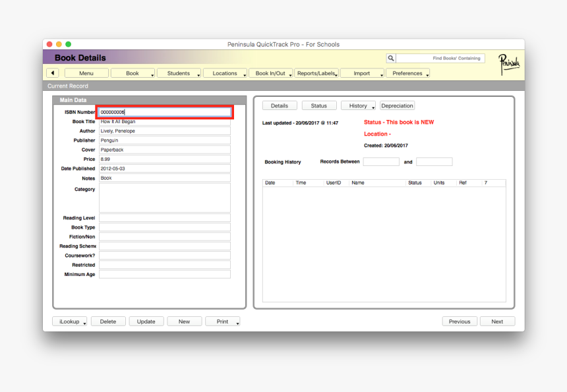Click the Minimum Age field
The width and height of the screenshot is (567, 392).
[x=165, y=274]
